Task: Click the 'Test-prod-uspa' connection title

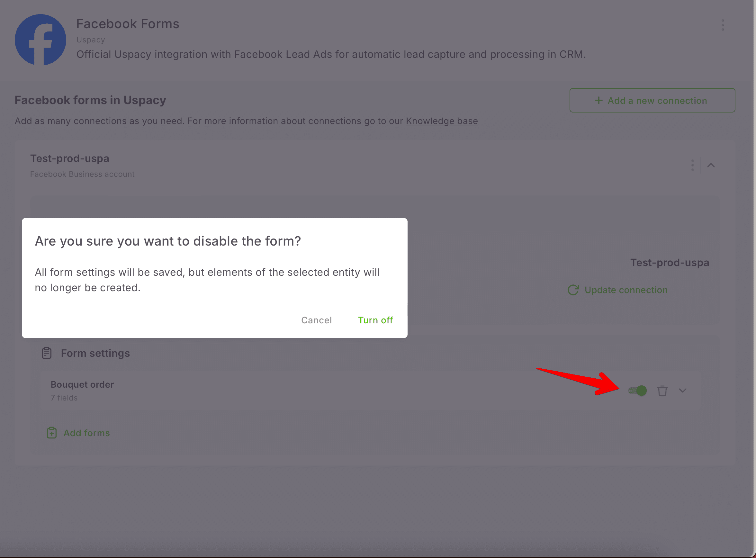Action: [x=69, y=158]
